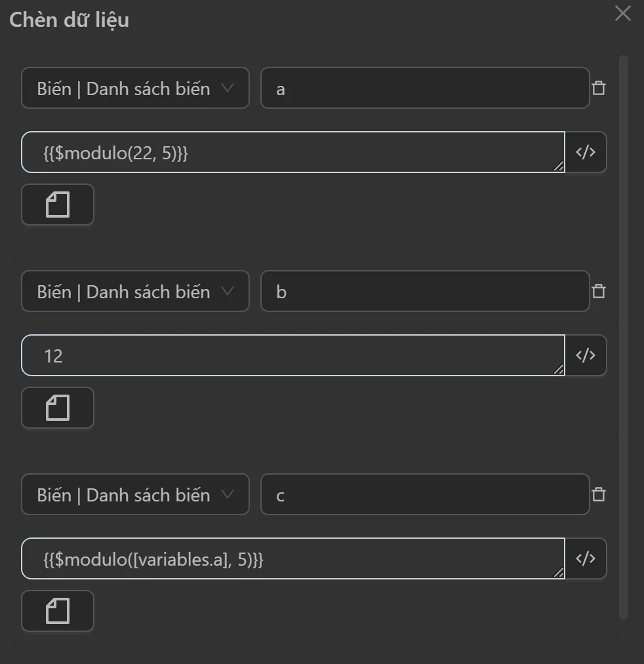Screen dimensions: 644x664
Task: Click the variable name field containing a
Action: click(425, 88)
